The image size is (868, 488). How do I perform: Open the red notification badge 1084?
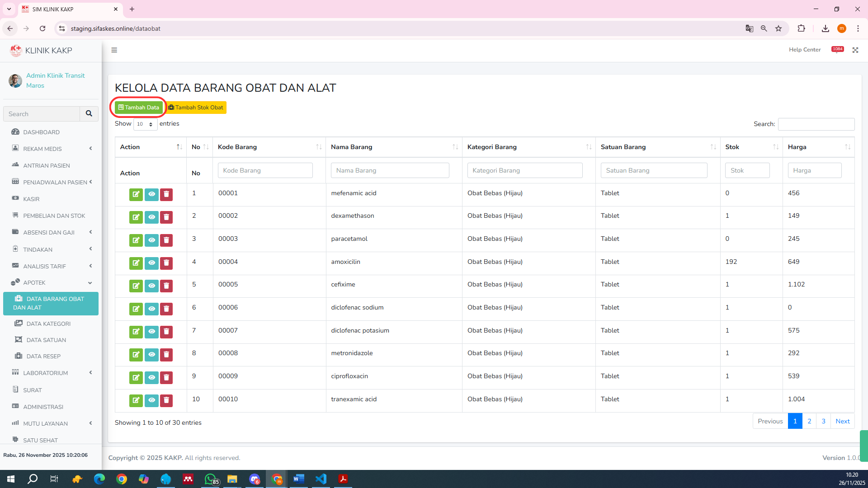point(837,49)
